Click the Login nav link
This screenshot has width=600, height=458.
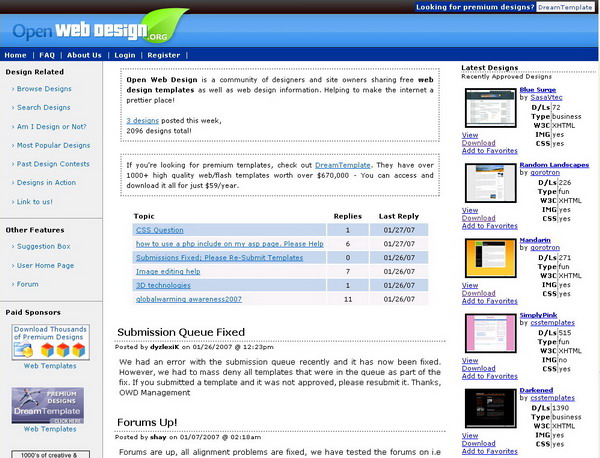[125, 55]
